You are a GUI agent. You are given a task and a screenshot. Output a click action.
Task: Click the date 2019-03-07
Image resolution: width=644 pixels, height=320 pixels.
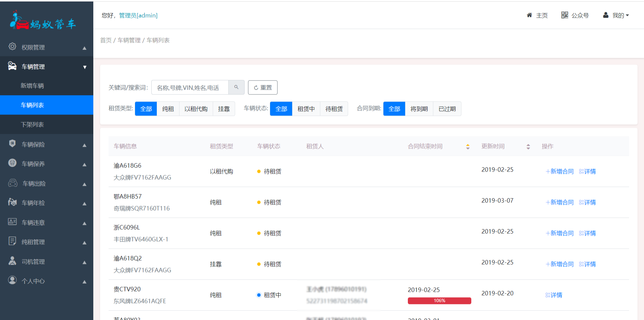coord(497,200)
